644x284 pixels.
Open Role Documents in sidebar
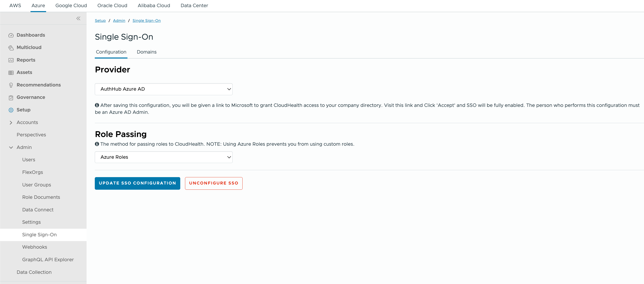coord(41,197)
